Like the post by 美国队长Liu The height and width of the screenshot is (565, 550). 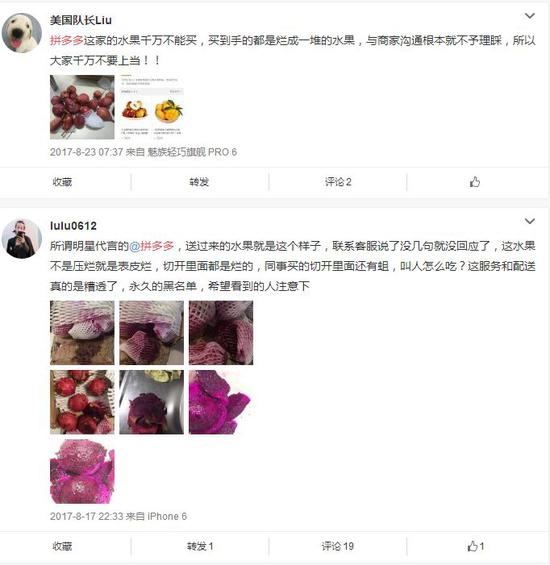pyautogui.click(x=475, y=182)
